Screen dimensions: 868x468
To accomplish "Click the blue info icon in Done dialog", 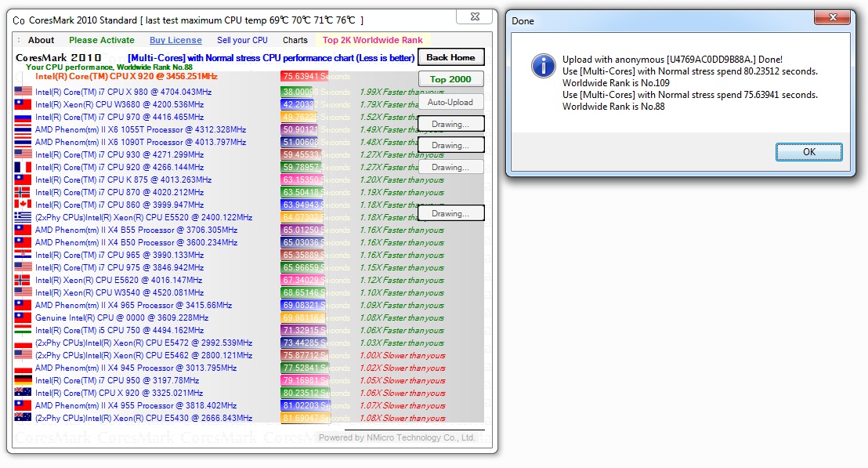I will pyautogui.click(x=544, y=66).
